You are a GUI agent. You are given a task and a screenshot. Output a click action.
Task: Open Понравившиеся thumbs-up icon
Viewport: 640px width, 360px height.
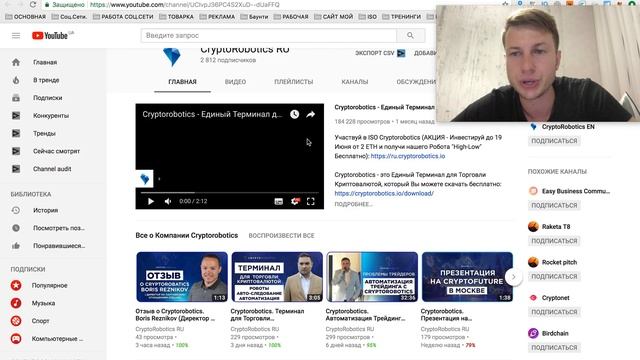tap(16, 246)
